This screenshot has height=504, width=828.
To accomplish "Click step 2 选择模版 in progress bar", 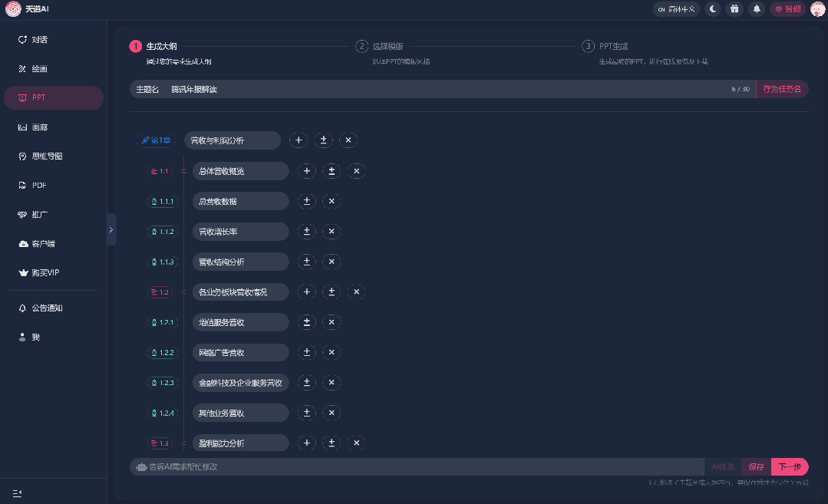I will [388, 46].
